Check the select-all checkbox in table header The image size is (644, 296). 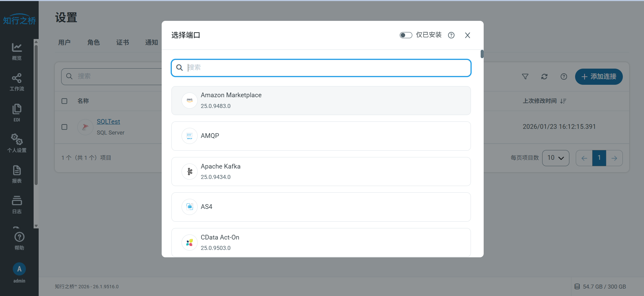pyautogui.click(x=65, y=101)
